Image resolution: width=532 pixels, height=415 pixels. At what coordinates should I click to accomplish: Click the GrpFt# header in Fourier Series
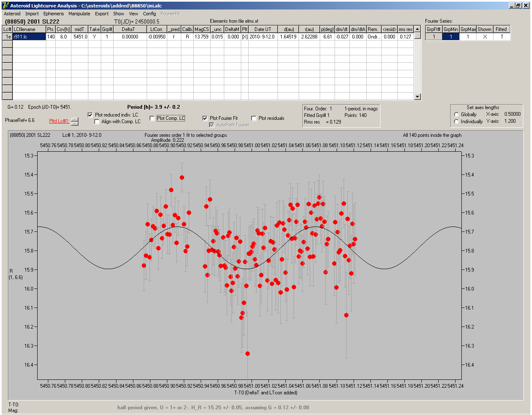click(434, 29)
